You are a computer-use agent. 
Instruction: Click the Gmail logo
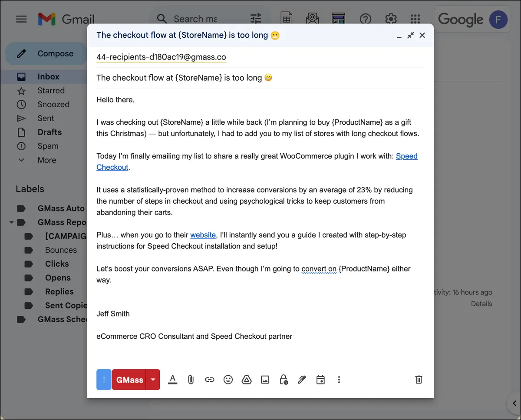click(66, 19)
